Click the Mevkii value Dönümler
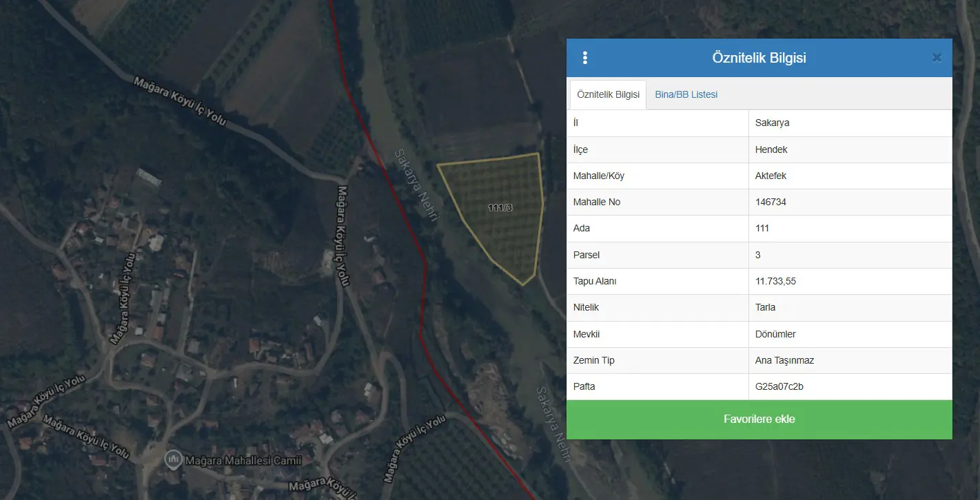The image size is (980, 500). click(x=775, y=334)
